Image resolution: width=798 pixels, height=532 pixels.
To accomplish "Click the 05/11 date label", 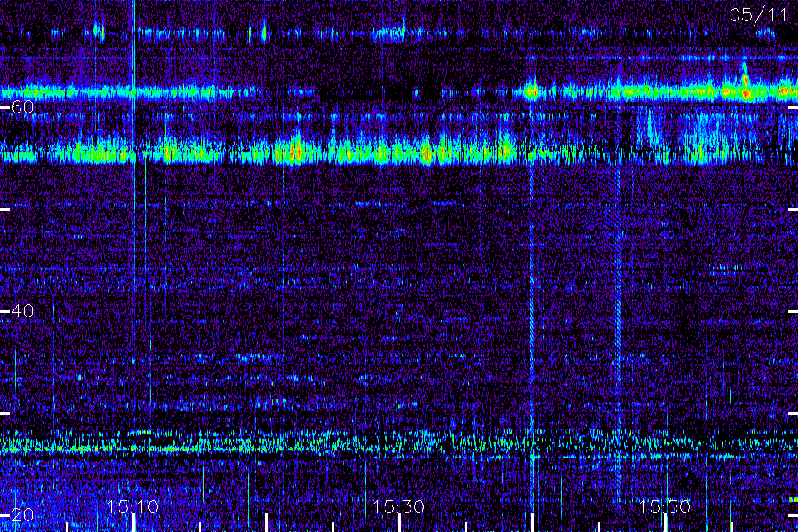I will coord(758,15).
